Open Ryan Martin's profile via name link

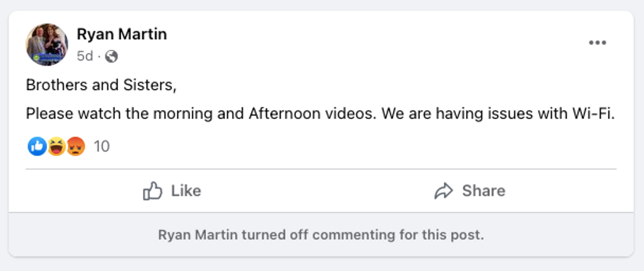tap(121, 34)
